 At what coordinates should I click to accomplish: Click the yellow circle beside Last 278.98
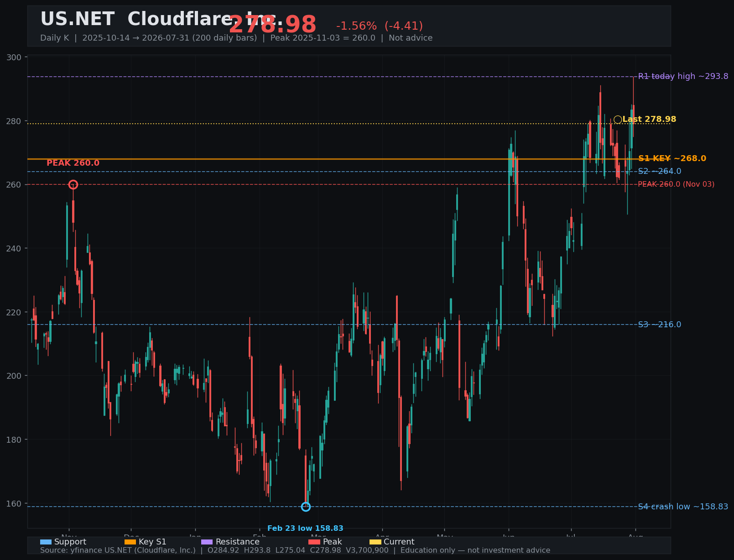618,120
